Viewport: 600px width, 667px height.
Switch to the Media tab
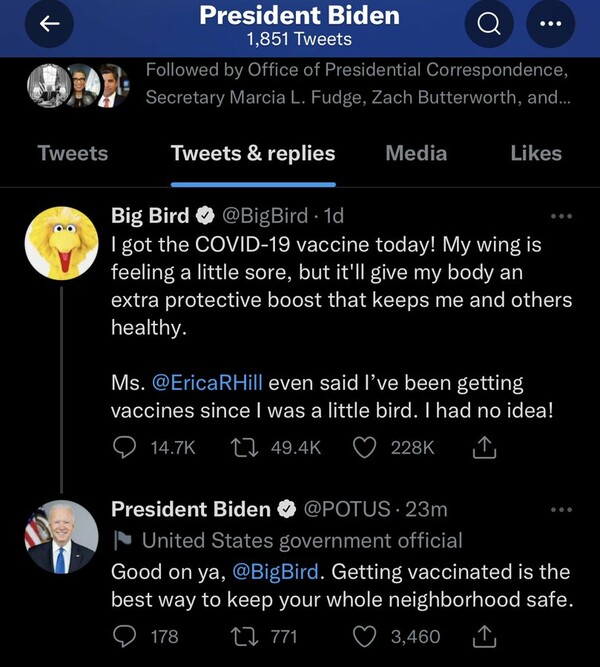(417, 153)
